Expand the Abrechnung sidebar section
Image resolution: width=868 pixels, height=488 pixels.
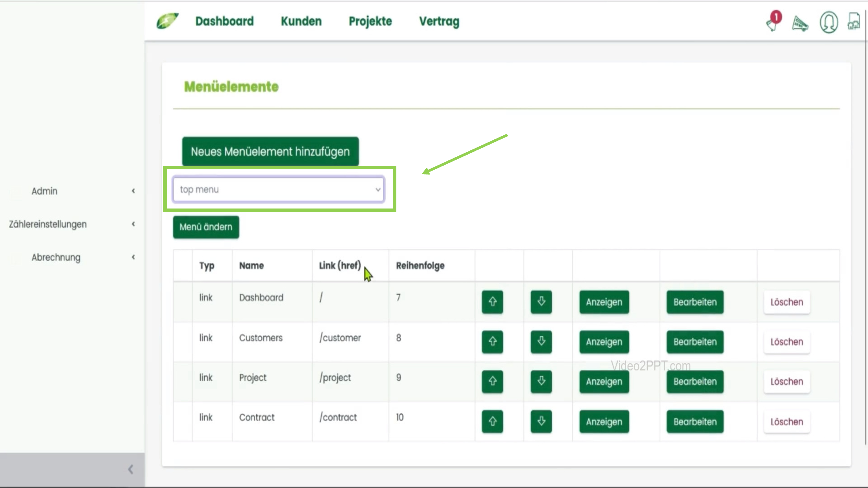point(133,257)
